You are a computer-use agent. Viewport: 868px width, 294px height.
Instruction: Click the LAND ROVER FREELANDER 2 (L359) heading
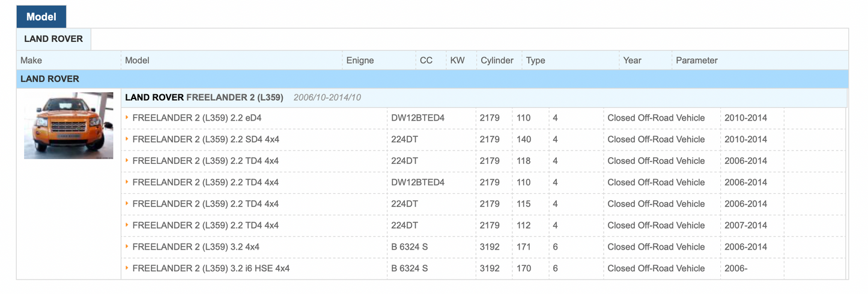tap(204, 98)
